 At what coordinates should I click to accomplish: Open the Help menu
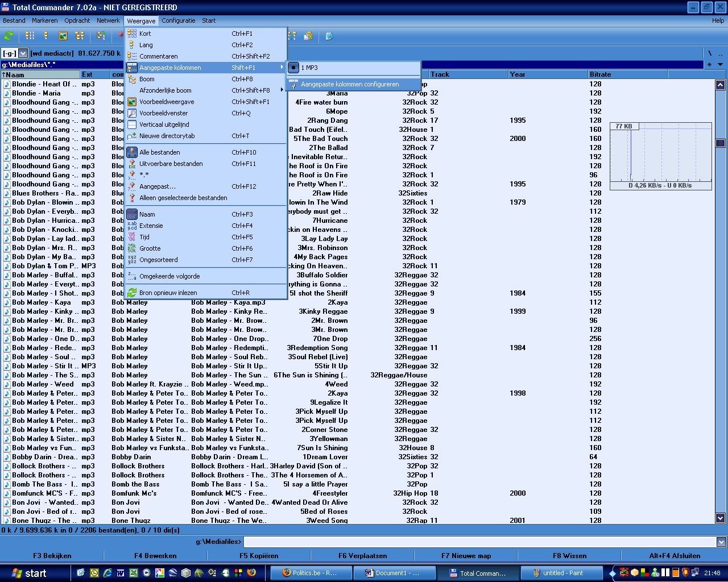718,20
